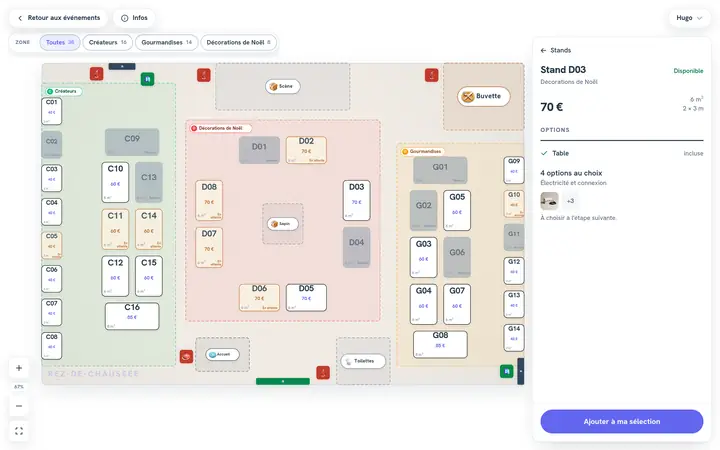Zoom in with the plus button
Screen dimensions: 720x450
pos(19,368)
